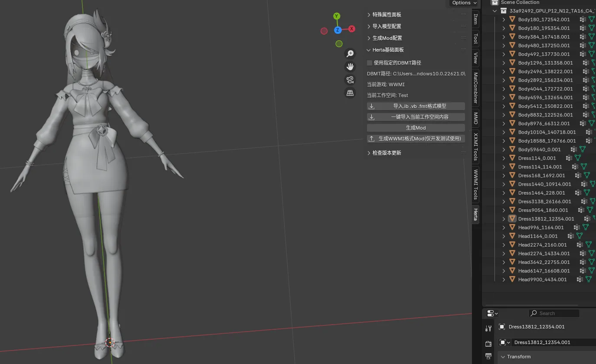Click the hand pan view icon
The image size is (596, 364).
pyautogui.click(x=350, y=67)
